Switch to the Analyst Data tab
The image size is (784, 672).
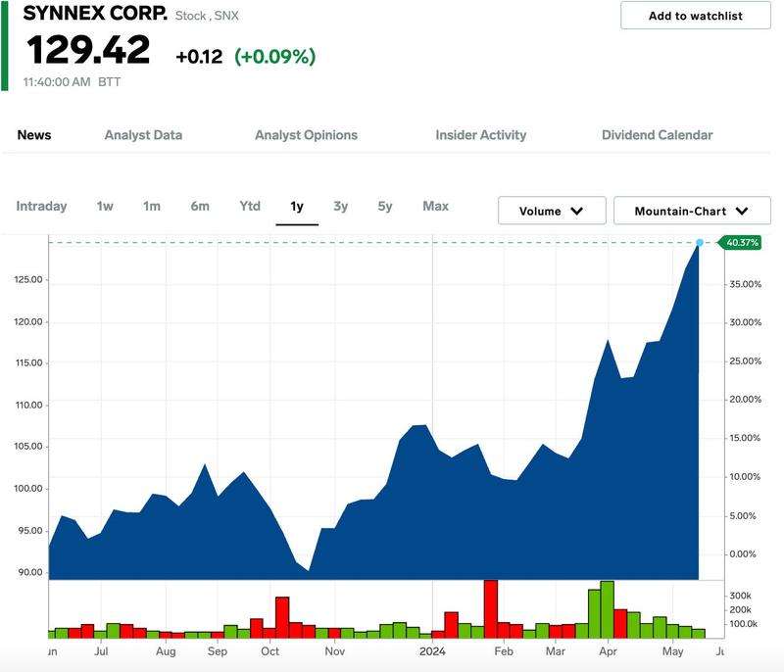pos(143,135)
